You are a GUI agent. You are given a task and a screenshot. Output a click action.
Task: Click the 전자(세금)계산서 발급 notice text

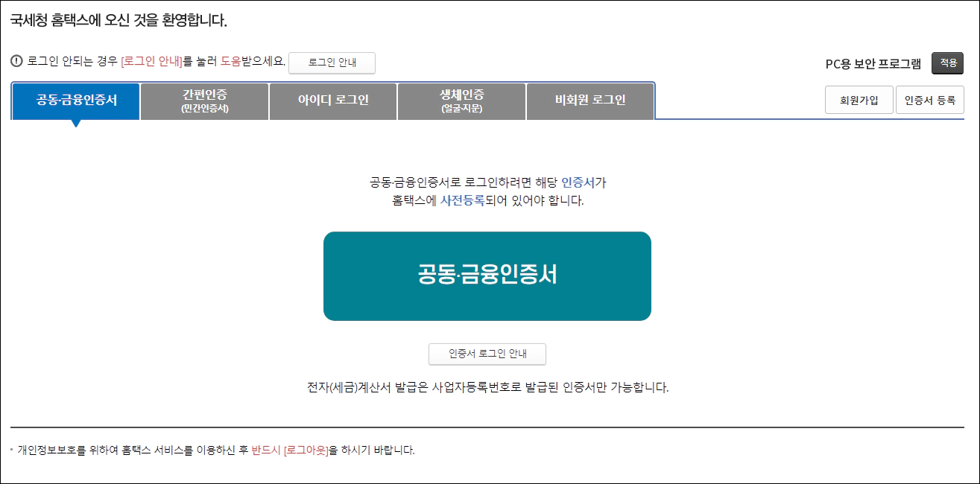(487, 388)
